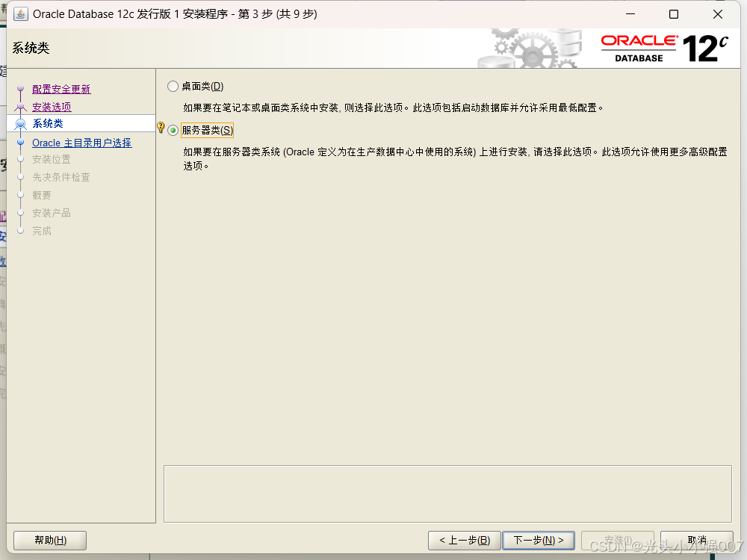Viewport: 747px width, 560px height.
Task: Click the 帮助(H) button
Action: [49, 540]
